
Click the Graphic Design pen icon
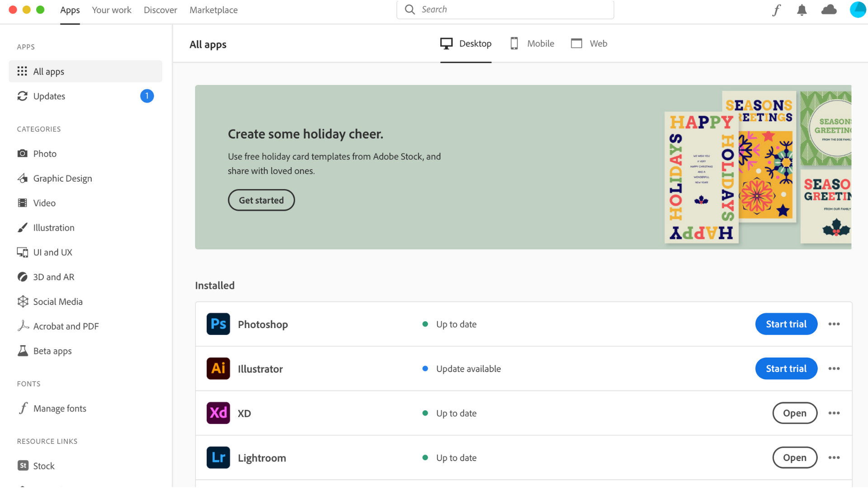22,178
